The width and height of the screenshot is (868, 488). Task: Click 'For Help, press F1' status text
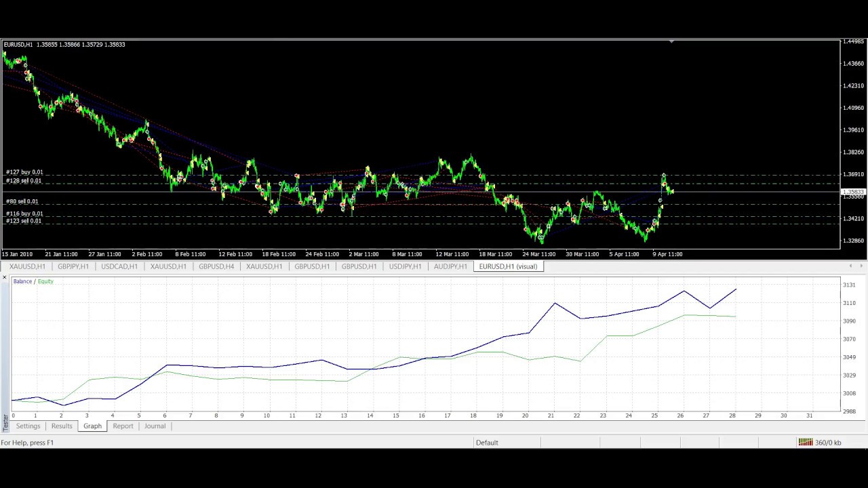pos(27,443)
